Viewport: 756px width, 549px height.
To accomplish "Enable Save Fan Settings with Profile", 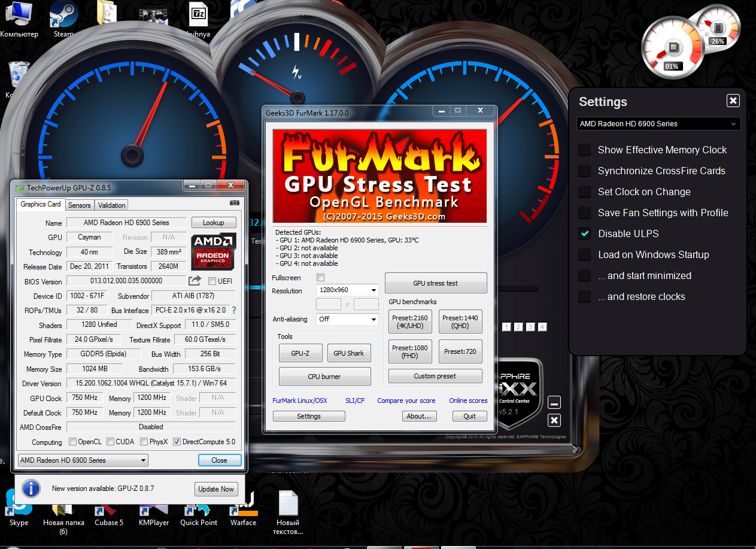I will [x=584, y=213].
